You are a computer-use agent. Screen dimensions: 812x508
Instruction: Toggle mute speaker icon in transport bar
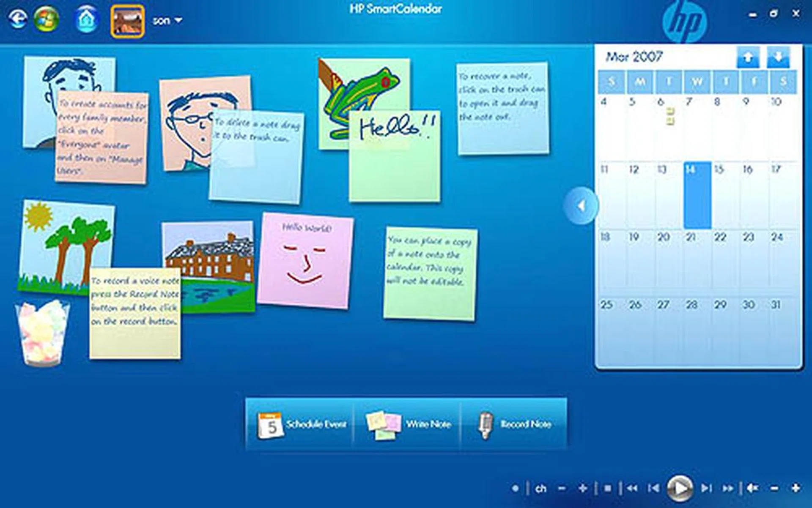[x=752, y=489]
